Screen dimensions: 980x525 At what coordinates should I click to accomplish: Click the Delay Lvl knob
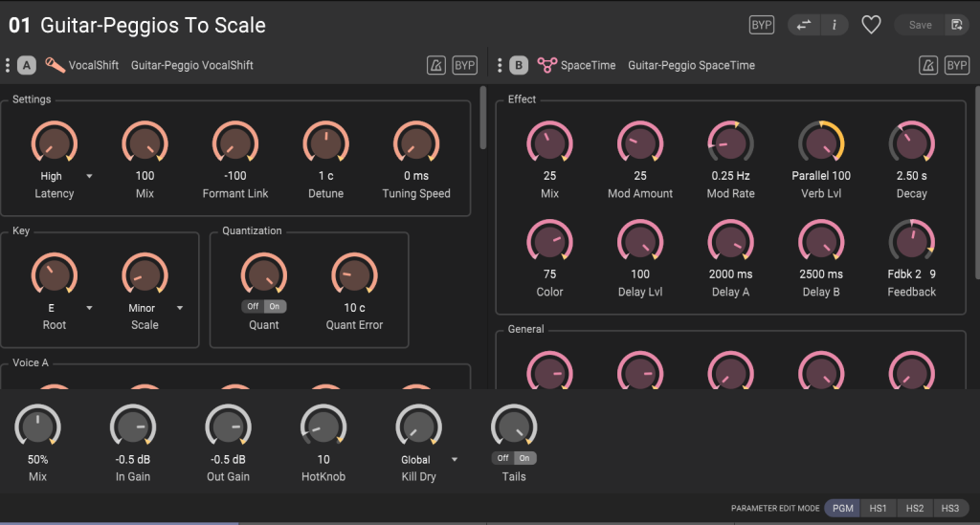(640, 242)
